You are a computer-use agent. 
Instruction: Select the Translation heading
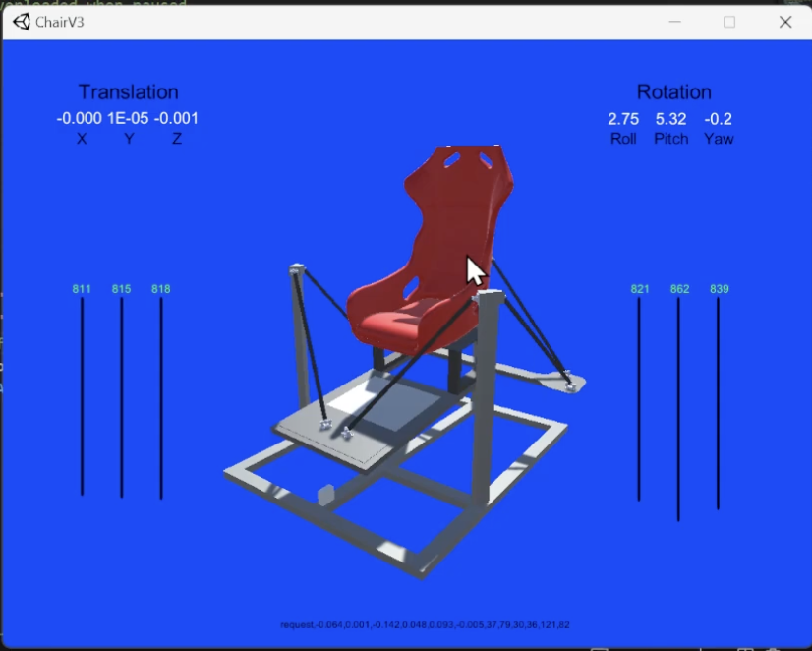click(x=129, y=92)
